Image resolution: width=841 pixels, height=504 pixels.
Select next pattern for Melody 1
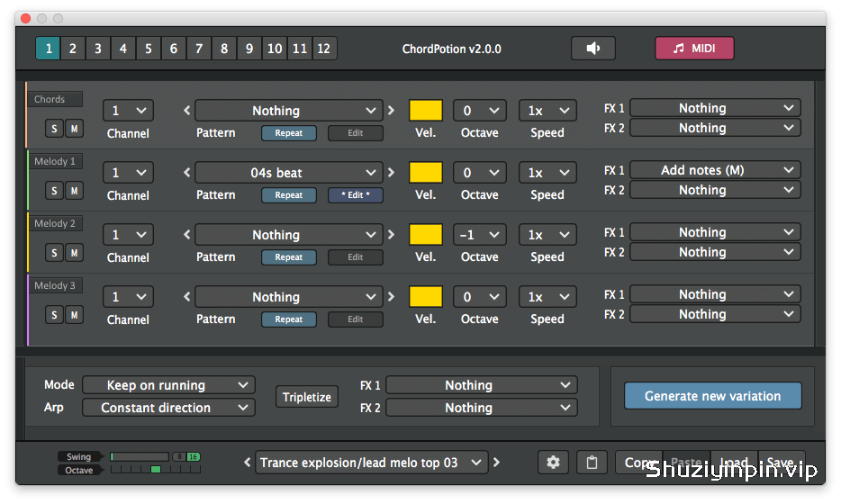pos(391,173)
